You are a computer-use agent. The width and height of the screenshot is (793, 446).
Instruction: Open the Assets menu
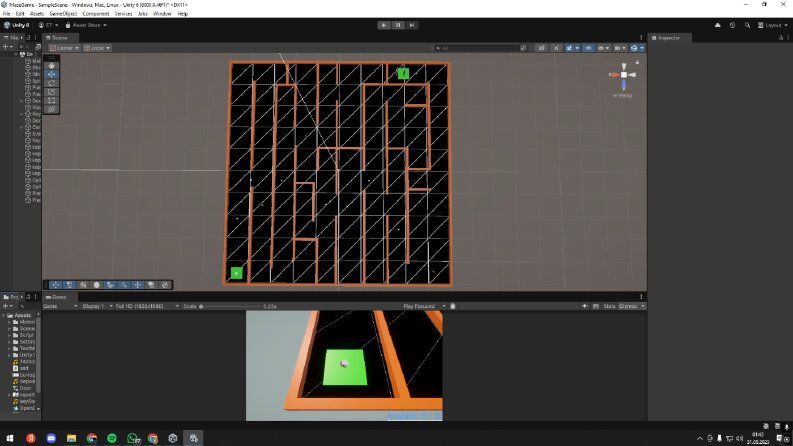pyautogui.click(x=37, y=14)
